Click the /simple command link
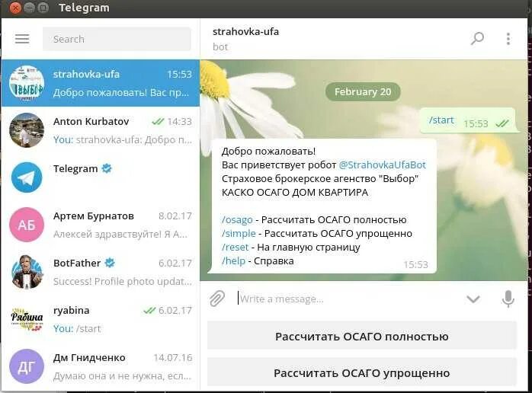This screenshot has height=393, width=532. (x=239, y=233)
